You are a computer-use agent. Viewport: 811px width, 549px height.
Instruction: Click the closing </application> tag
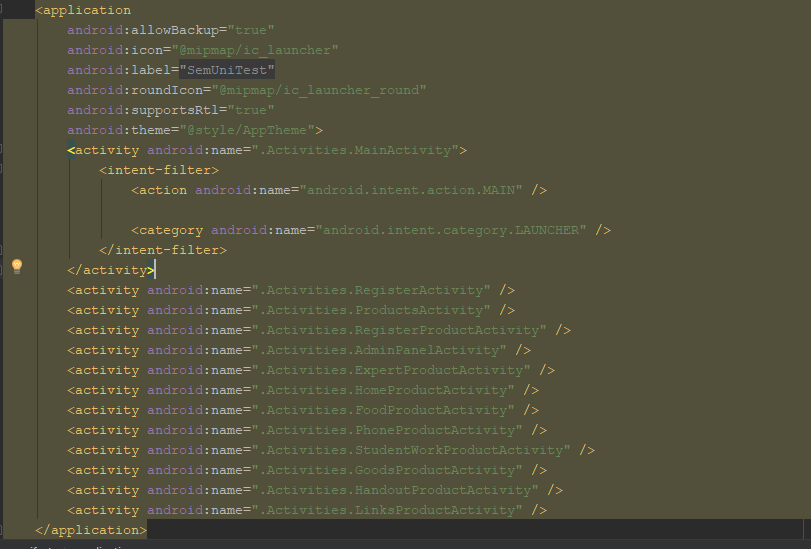coord(91,530)
